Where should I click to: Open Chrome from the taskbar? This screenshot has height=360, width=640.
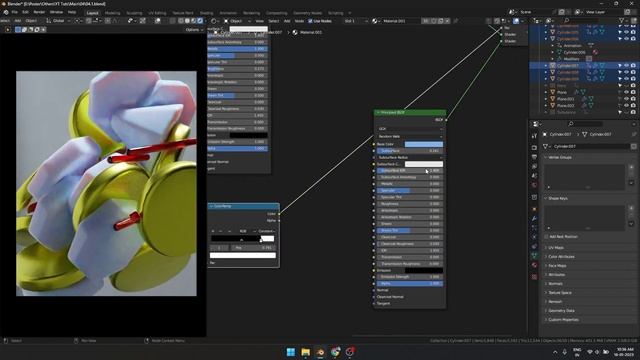(336, 352)
